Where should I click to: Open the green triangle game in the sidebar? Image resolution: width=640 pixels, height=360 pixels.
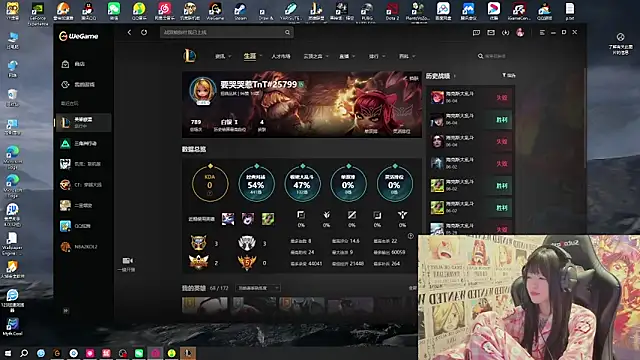(x=83, y=144)
